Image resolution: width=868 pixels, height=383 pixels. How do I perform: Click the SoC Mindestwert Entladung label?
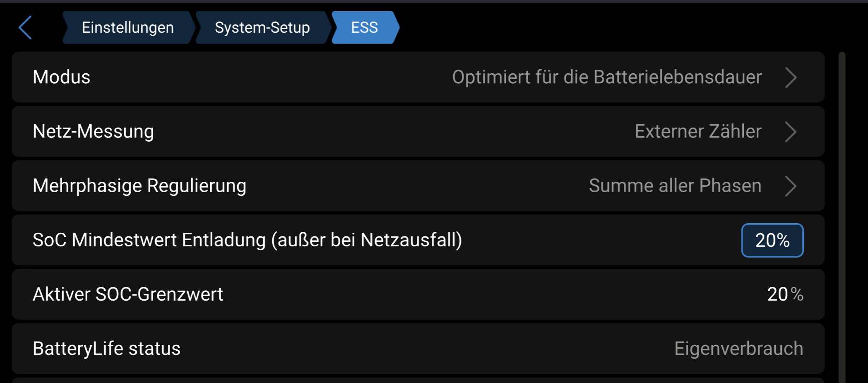coord(247,240)
